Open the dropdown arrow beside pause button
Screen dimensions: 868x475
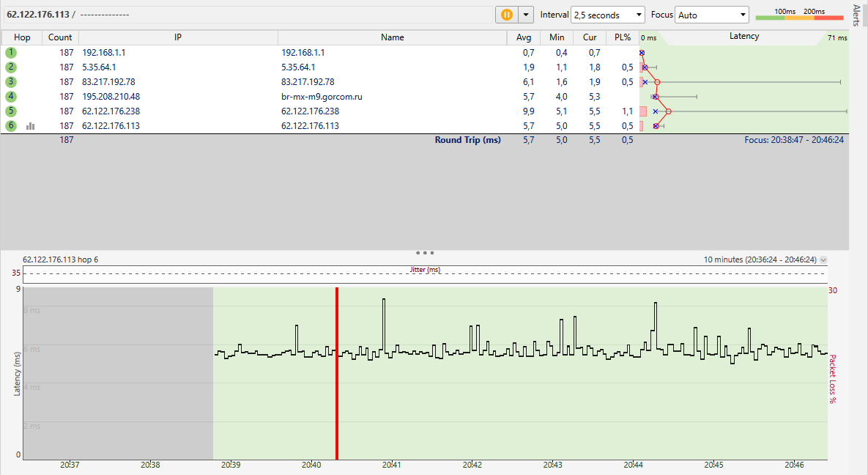pos(526,15)
